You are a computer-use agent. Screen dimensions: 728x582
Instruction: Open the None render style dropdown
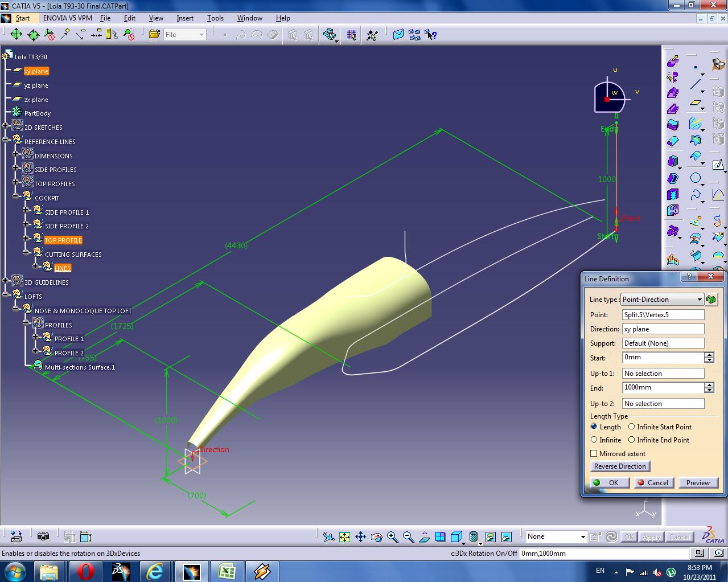click(583, 536)
